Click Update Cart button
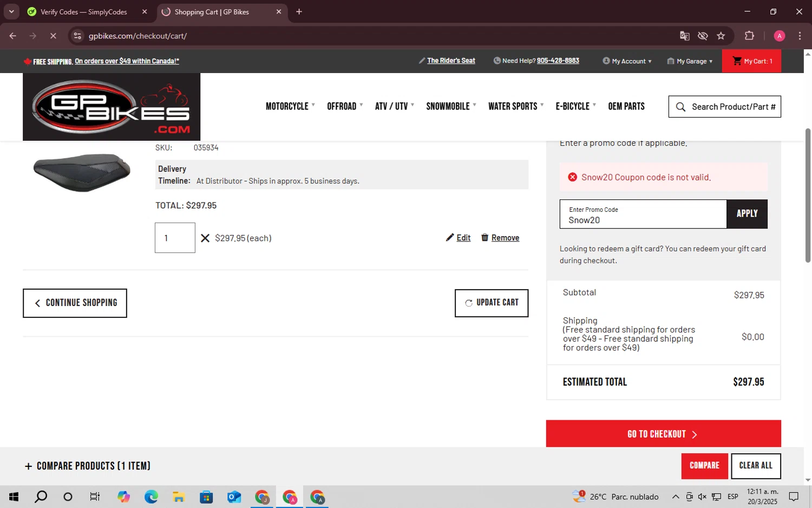The image size is (812, 508). [x=492, y=303]
